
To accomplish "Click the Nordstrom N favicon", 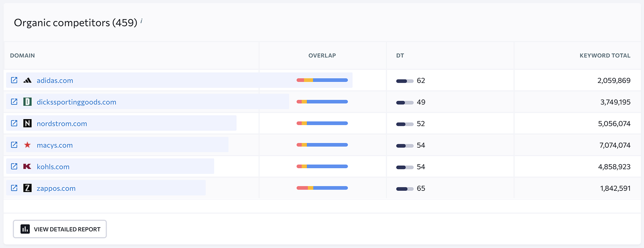I will pyautogui.click(x=27, y=123).
